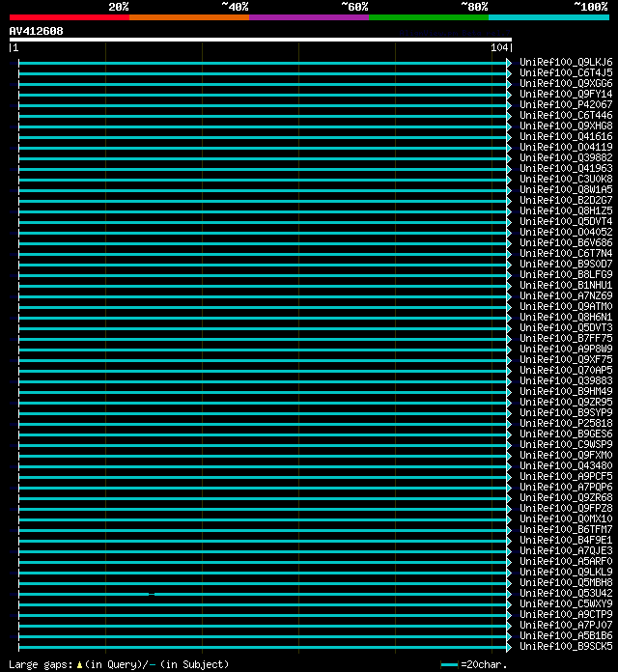Click the UniRef100_Q39882 entry
This screenshot has height=672, width=618.
click(x=566, y=157)
